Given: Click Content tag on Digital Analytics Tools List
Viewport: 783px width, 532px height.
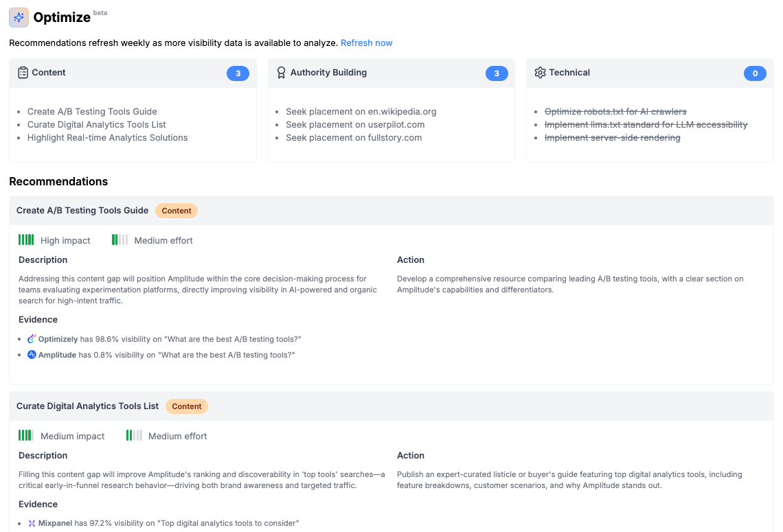Looking at the screenshot, I should (x=187, y=406).
